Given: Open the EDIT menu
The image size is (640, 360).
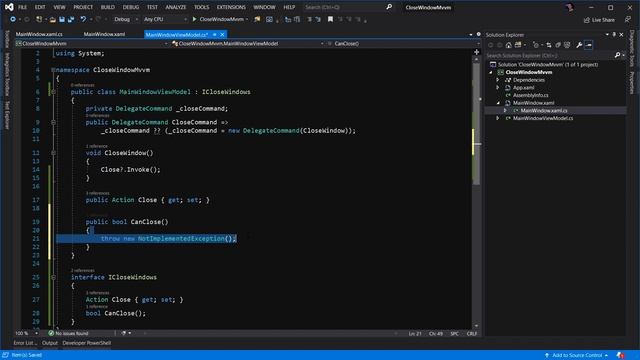Looking at the screenshot, I should pos(40,7).
